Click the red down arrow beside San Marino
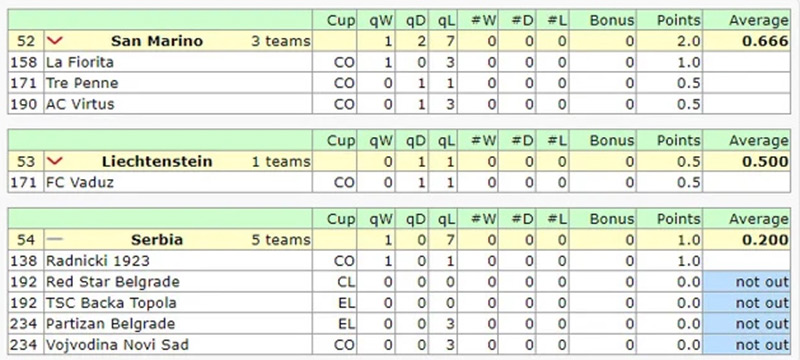Image resolution: width=800 pixels, height=360 pixels. click(x=55, y=41)
